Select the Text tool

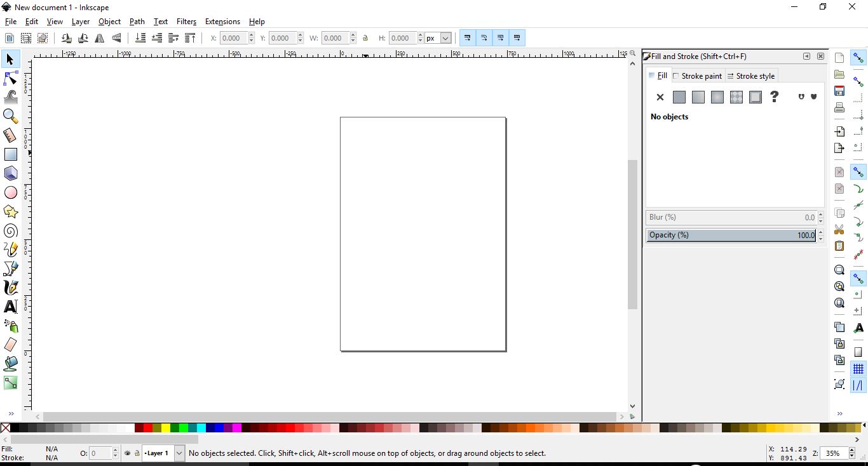pos(10,306)
